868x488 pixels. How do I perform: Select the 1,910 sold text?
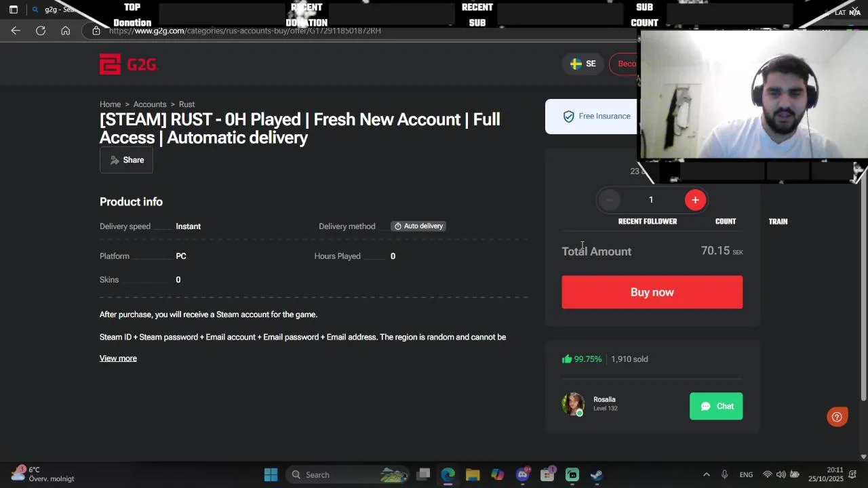(x=629, y=359)
